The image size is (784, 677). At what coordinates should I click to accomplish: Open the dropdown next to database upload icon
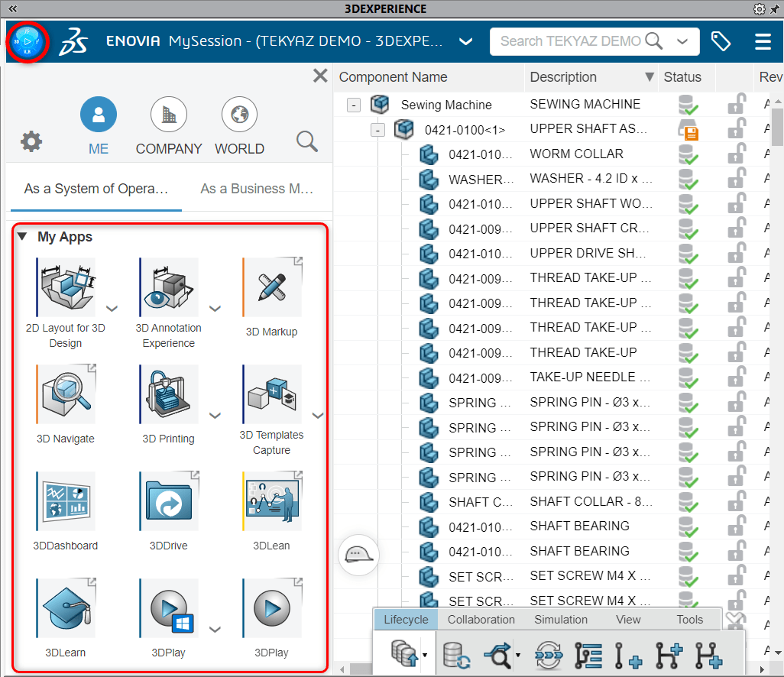click(x=425, y=655)
